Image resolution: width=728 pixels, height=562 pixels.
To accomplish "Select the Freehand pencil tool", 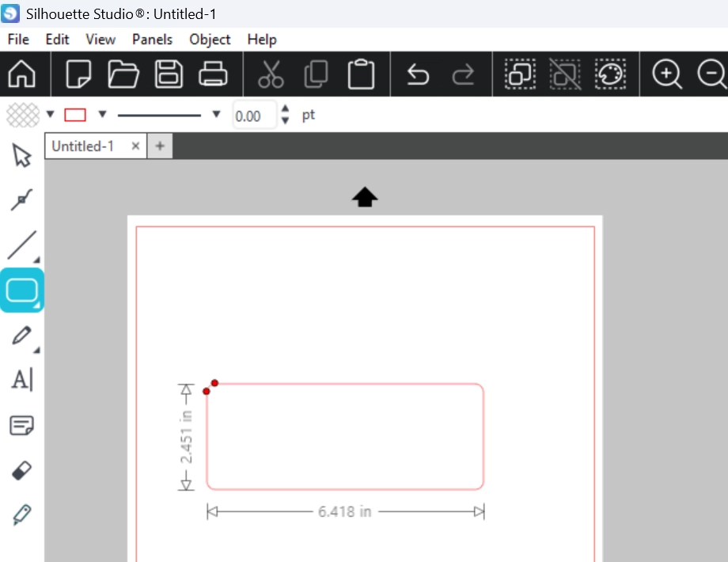I will coord(21,336).
